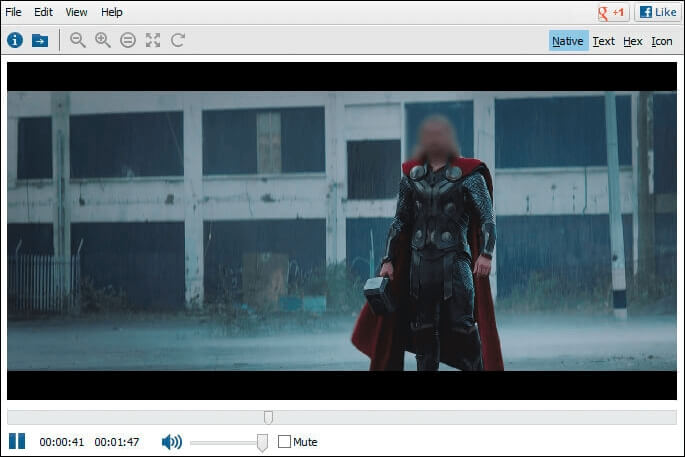Open the Help menu
The width and height of the screenshot is (685, 457).
pyautogui.click(x=112, y=12)
